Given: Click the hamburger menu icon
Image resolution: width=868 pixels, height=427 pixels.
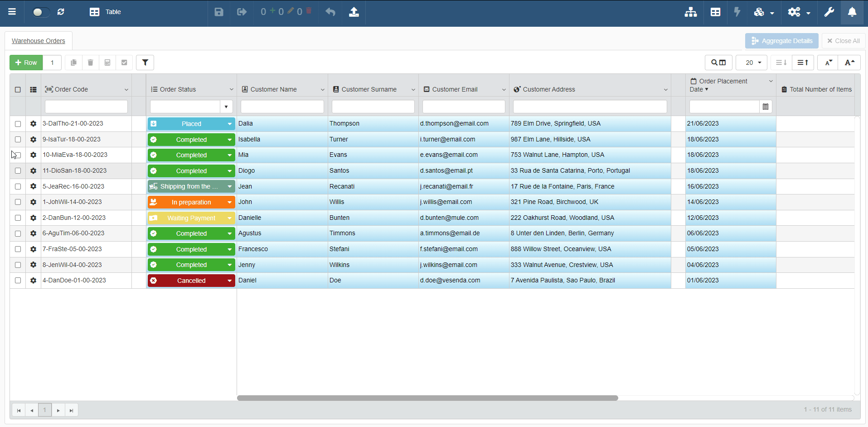Looking at the screenshot, I should click(x=12, y=12).
